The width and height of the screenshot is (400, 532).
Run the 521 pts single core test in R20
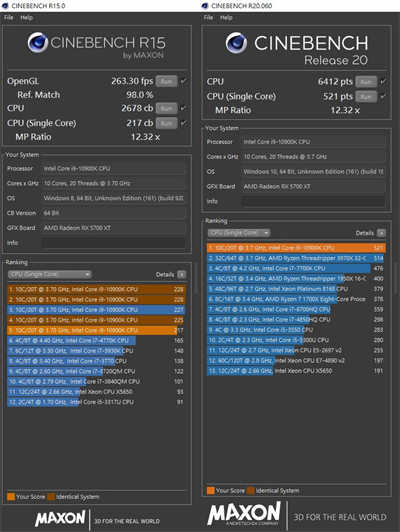pyautogui.click(x=366, y=97)
